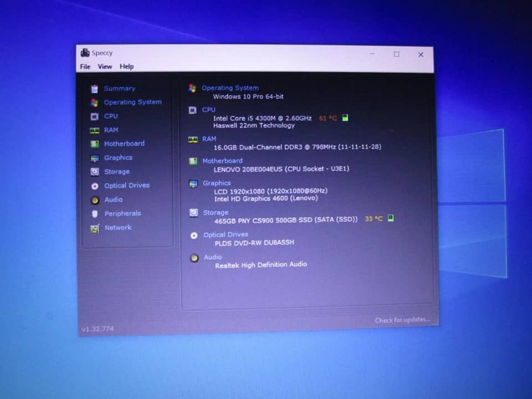The width and height of the screenshot is (532, 399).
Task: Click the Peripherals mouse icon in sidebar
Action: (x=95, y=214)
